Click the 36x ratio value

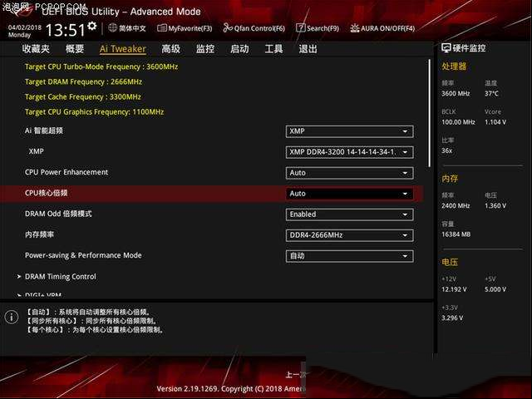(x=447, y=150)
